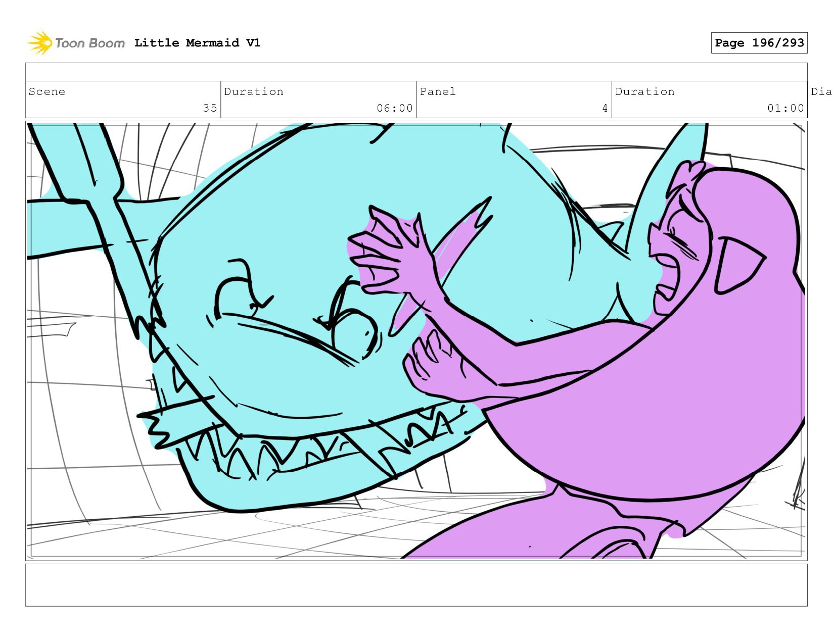Click the Toon Boom logo

pyautogui.click(x=76, y=43)
